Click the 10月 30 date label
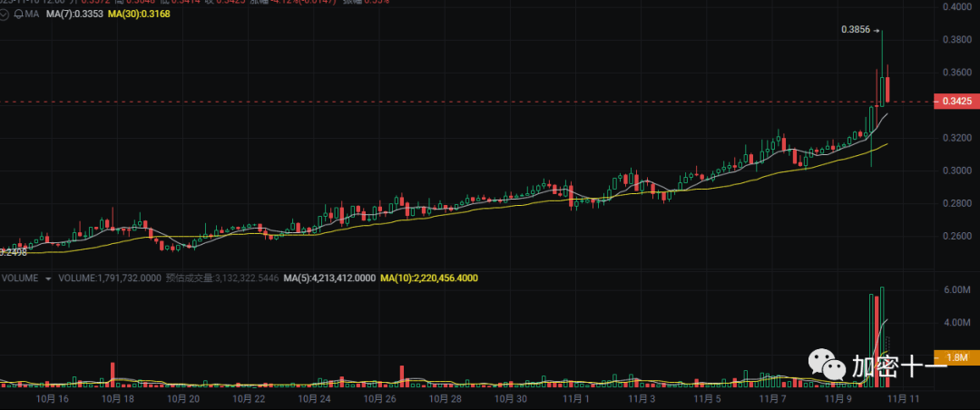The height and width of the screenshot is (410, 980). point(513,398)
